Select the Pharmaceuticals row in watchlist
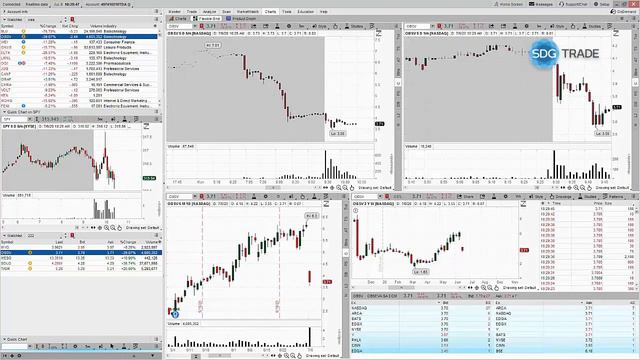Screen dimensions: 640x360 click(x=79, y=63)
